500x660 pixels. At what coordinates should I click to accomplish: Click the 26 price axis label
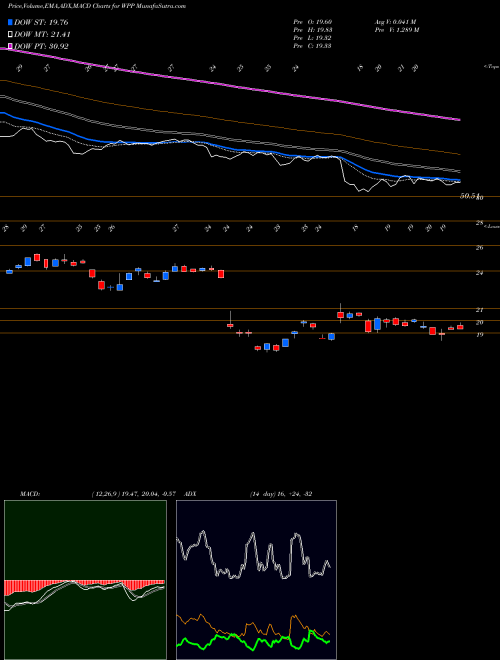click(x=479, y=248)
